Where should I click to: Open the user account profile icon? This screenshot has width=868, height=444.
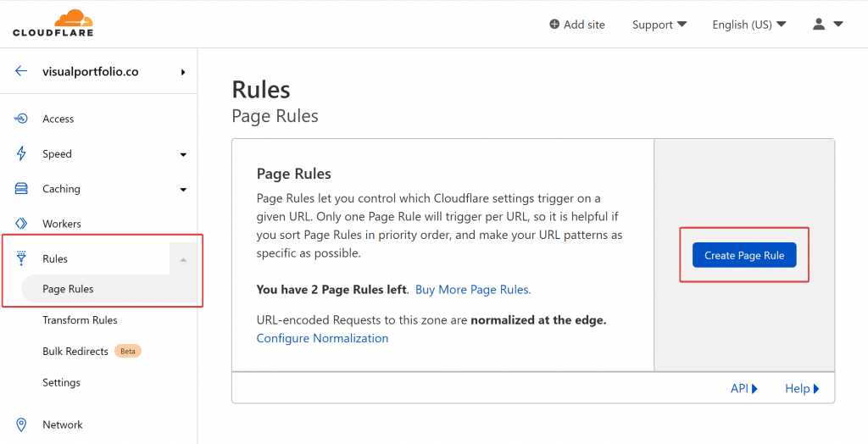tap(819, 24)
